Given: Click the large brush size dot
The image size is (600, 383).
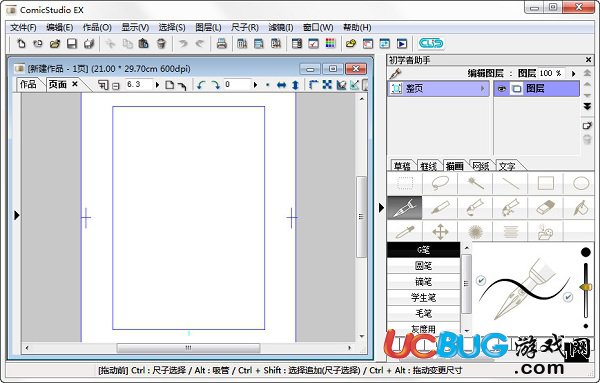Looking at the screenshot, I should [x=585, y=252].
